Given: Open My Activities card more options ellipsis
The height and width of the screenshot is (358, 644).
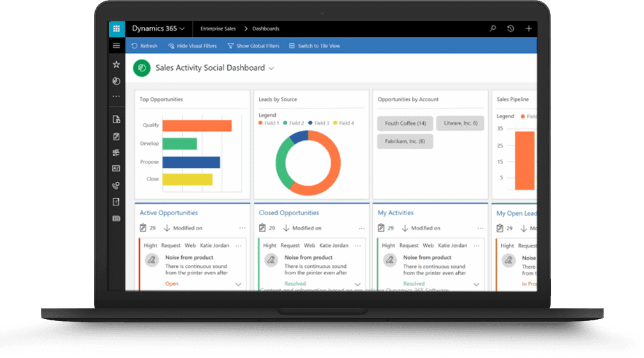Looking at the screenshot, I should click(x=476, y=246).
